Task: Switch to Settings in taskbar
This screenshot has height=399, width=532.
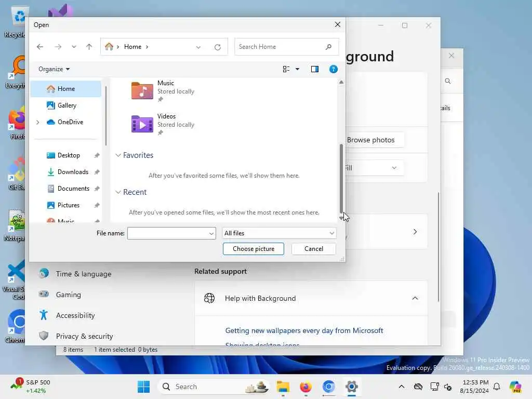Action: (352, 387)
